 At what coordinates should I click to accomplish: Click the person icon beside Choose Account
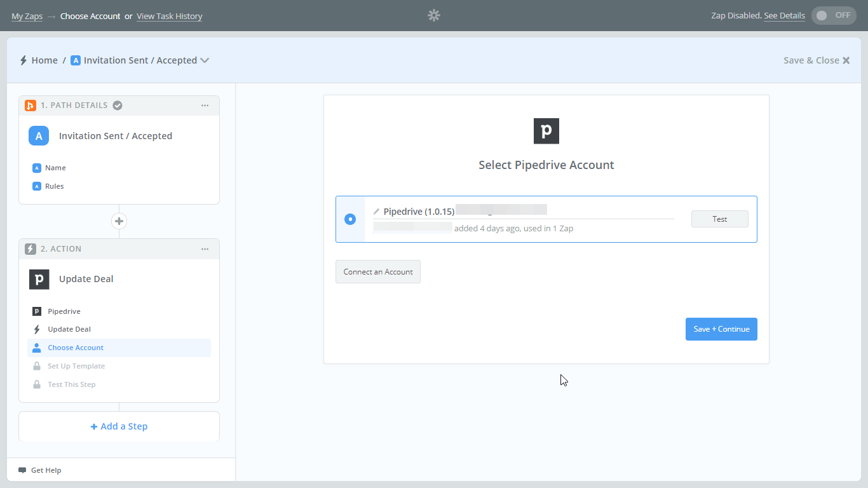37,348
